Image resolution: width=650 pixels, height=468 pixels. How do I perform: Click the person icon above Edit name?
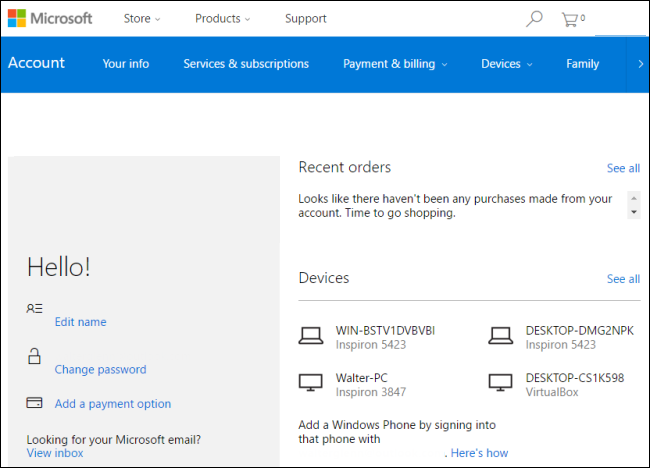[34, 308]
